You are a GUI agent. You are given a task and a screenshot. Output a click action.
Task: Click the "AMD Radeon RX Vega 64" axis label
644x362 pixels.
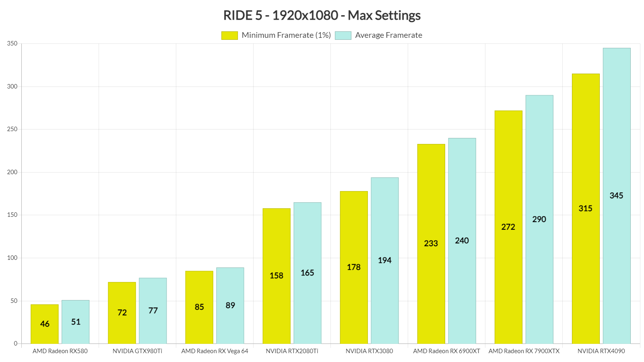pos(215,351)
